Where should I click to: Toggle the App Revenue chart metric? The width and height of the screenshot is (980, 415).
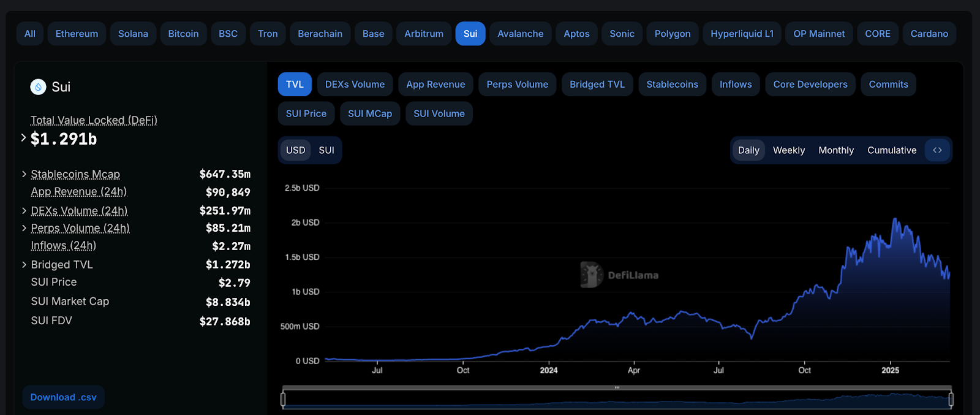[435, 85]
